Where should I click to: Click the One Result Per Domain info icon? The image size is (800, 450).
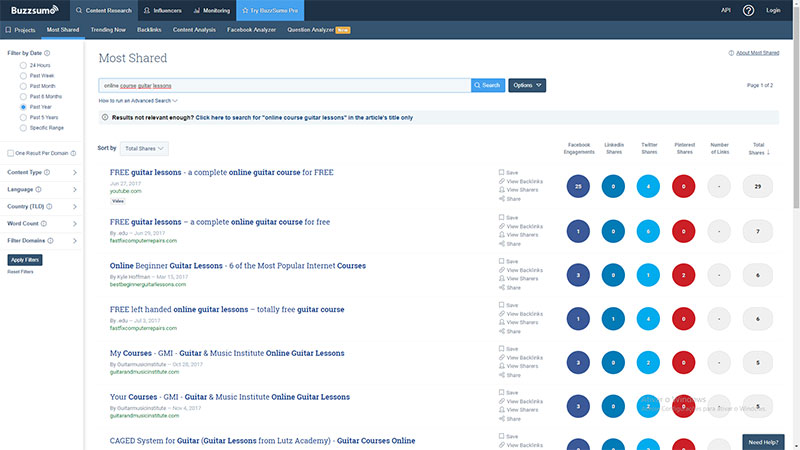tap(73, 153)
